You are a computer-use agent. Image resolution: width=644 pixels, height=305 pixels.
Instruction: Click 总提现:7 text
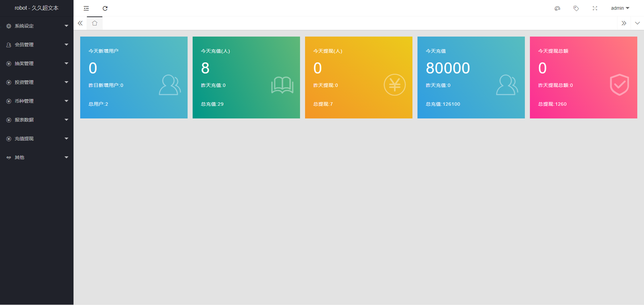pyautogui.click(x=323, y=104)
